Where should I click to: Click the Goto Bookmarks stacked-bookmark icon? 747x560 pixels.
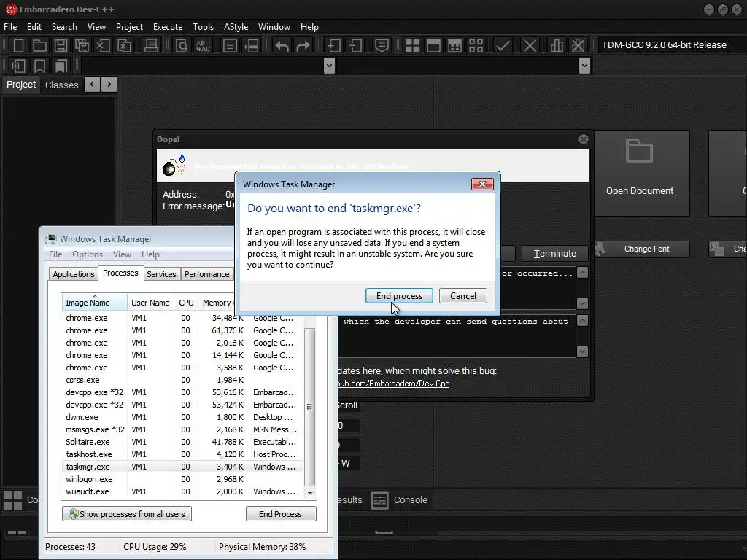[x=61, y=66]
